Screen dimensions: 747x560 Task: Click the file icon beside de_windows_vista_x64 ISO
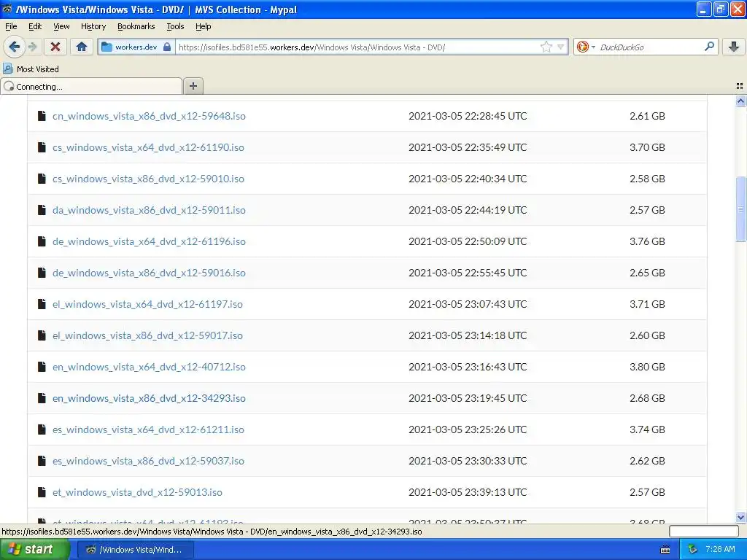[42, 241]
